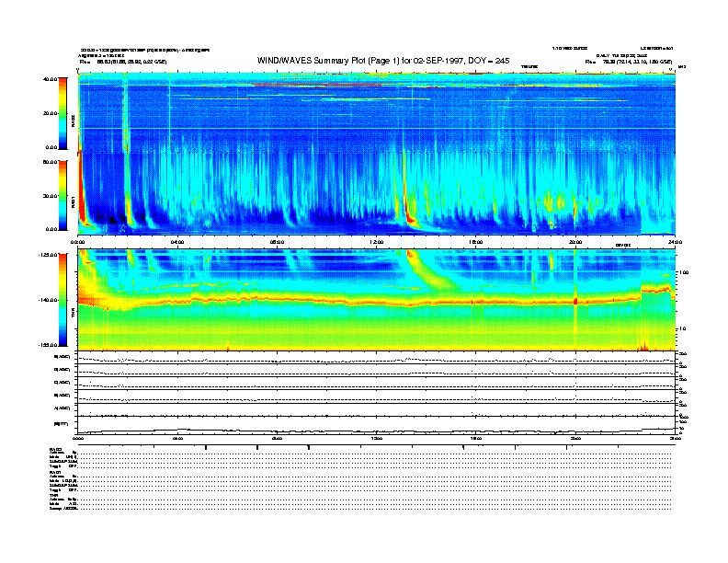Click the 20:00 time label below RAD1 spectrogram
The width and height of the screenshot is (728, 563).
click(575, 242)
